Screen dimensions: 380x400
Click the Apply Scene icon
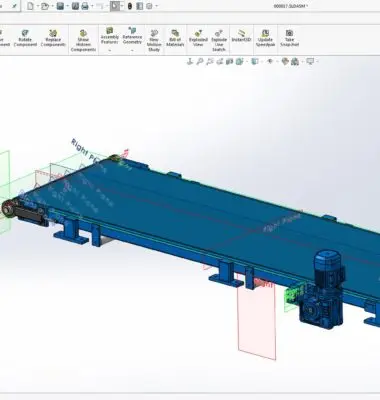[x=295, y=61]
